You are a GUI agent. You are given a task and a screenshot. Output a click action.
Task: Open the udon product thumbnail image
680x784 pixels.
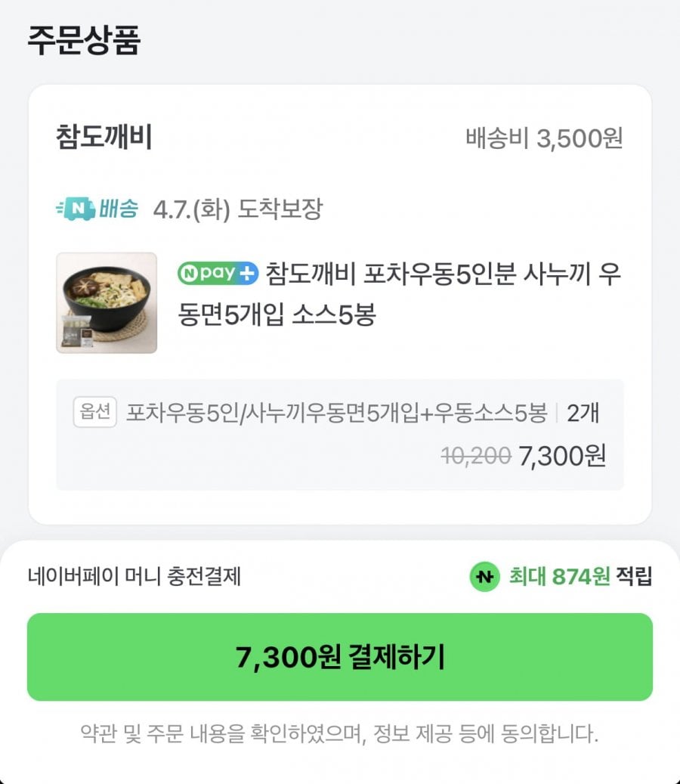(107, 302)
